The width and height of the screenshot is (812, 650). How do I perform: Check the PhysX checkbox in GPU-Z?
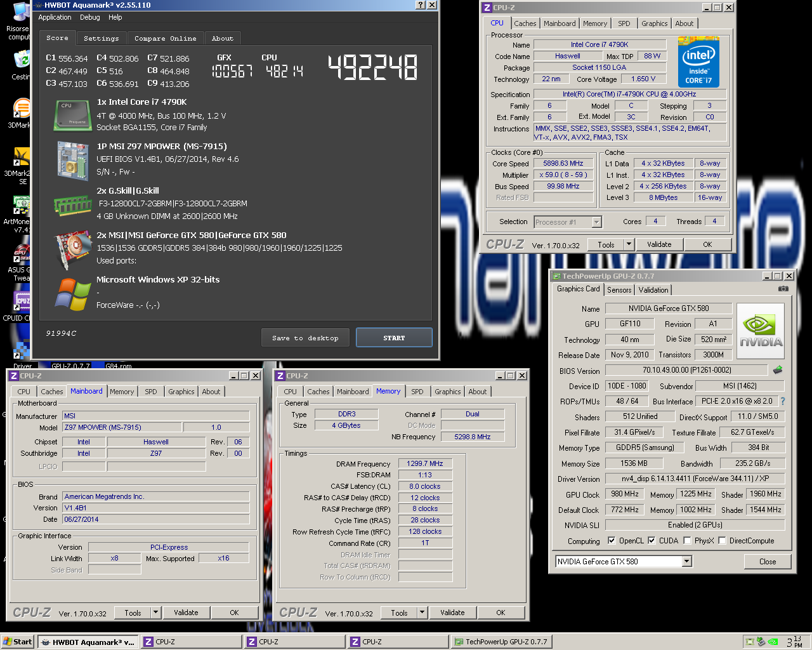pos(687,541)
